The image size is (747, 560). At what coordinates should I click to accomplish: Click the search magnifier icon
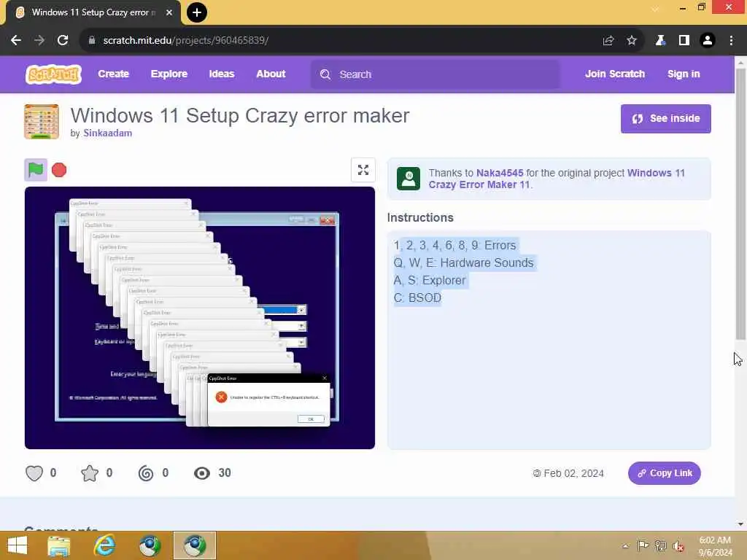(x=325, y=74)
